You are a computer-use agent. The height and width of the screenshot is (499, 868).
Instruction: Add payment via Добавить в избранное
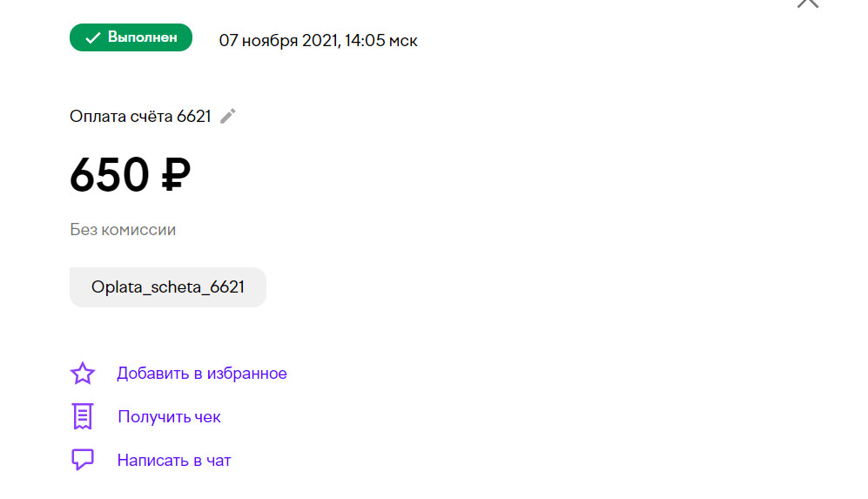(x=201, y=374)
